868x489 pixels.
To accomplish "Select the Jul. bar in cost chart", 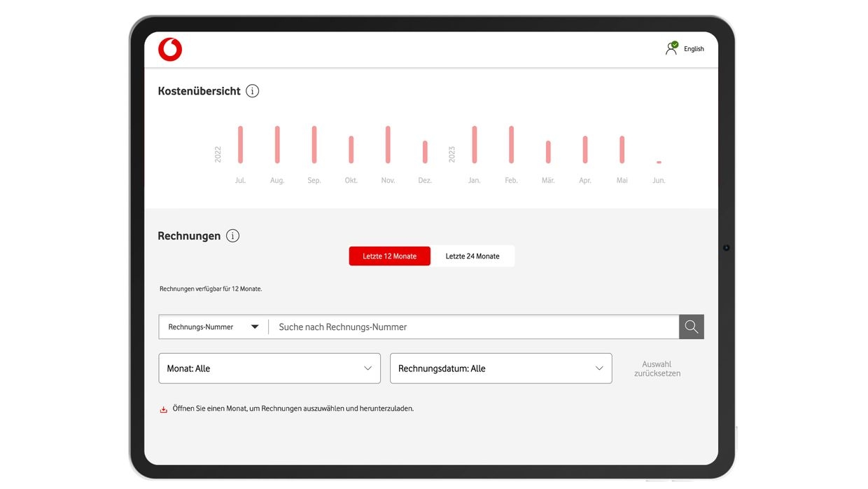I will click(240, 145).
